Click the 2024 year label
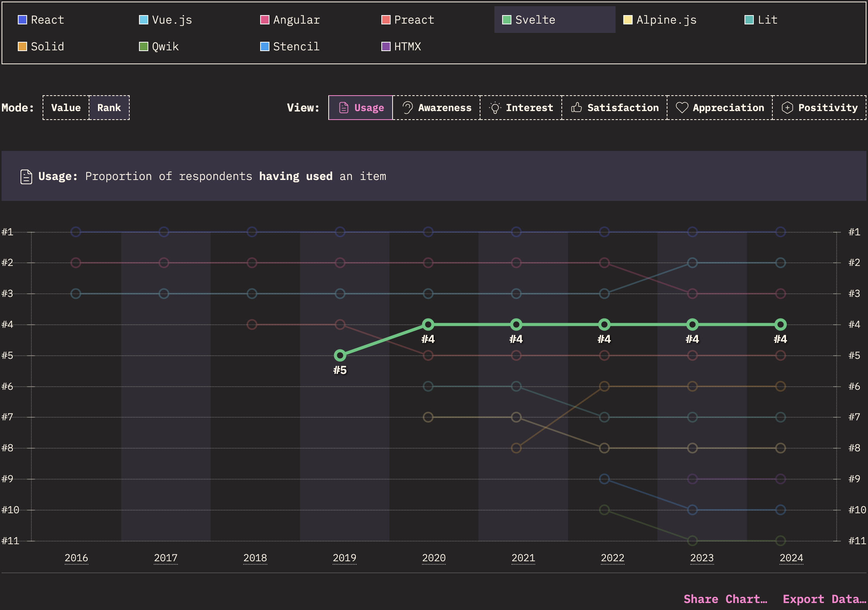The width and height of the screenshot is (868, 610). 791,558
